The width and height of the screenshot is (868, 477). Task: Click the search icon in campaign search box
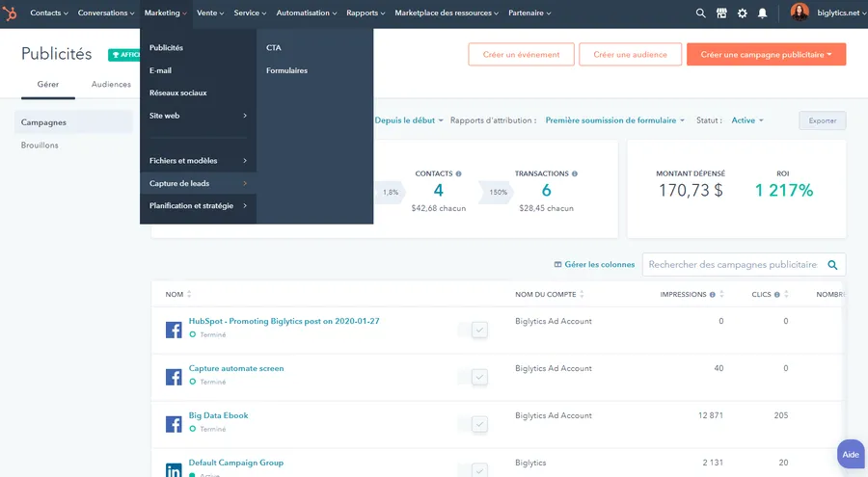point(833,264)
